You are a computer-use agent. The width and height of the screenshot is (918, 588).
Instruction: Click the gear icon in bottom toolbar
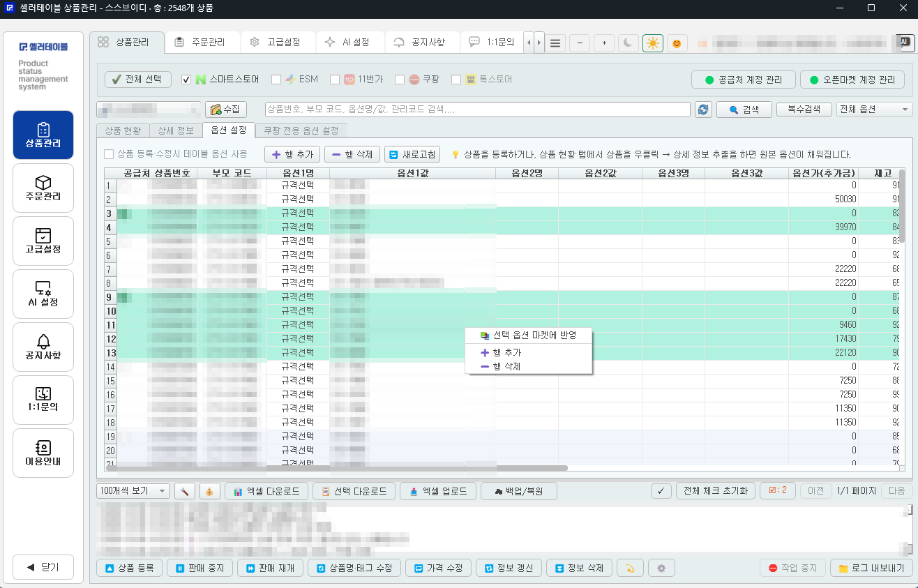pos(661,568)
